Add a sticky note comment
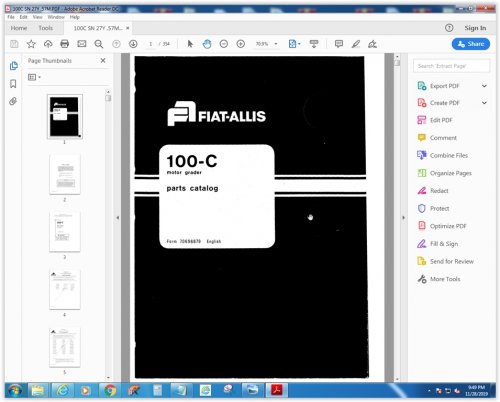This screenshot has width=500, height=402. point(339,44)
